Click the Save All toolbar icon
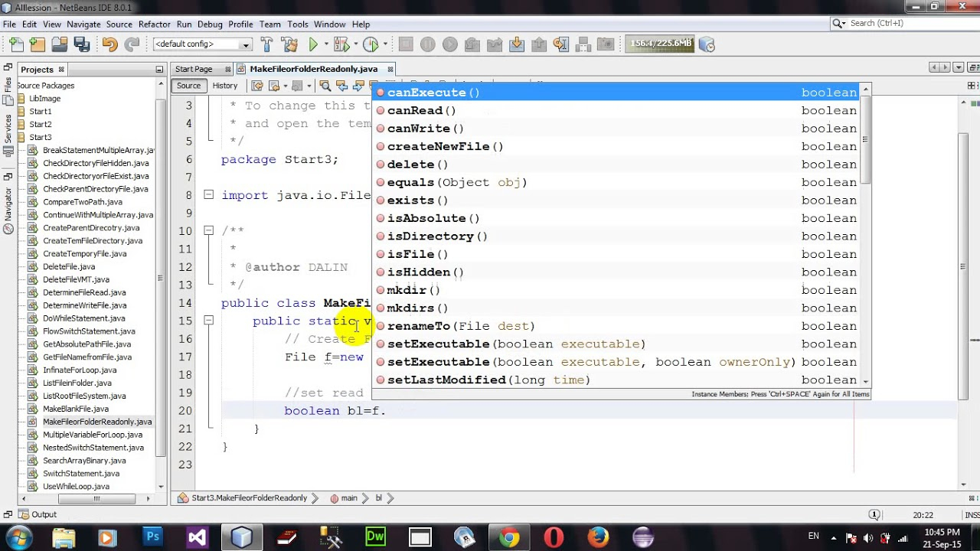Viewport: 980px width, 551px height. (81, 44)
